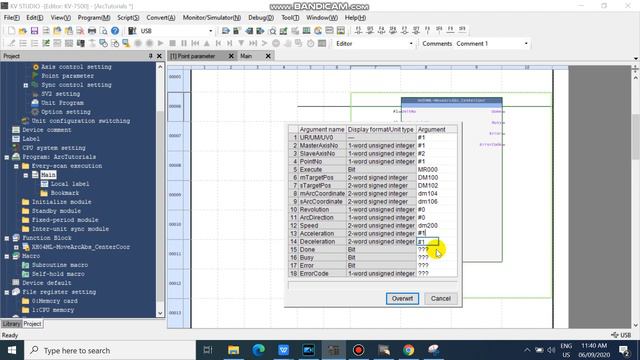Insert F8 vertical line

(x=427, y=30)
